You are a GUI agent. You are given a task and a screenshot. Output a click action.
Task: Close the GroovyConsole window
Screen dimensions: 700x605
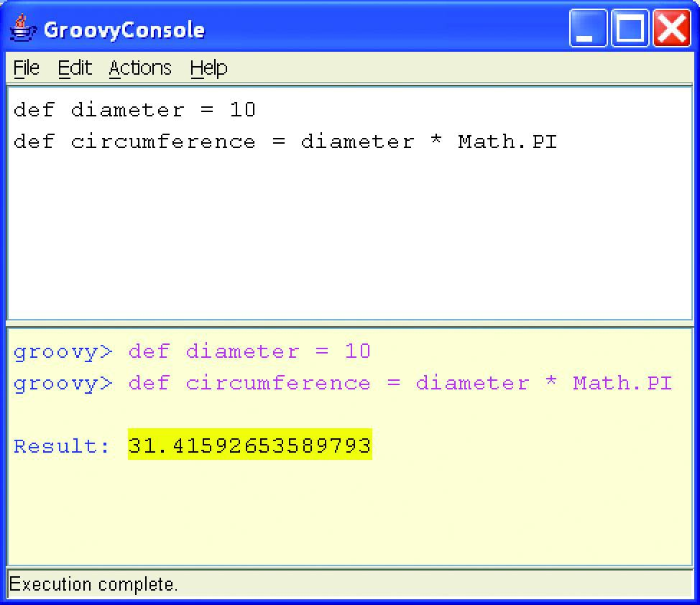pyautogui.click(x=671, y=28)
